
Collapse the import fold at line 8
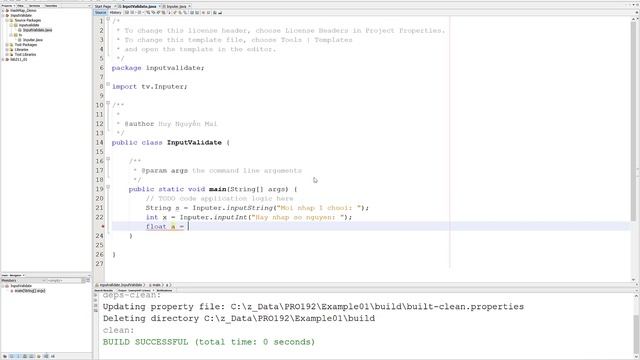(108, 84)
